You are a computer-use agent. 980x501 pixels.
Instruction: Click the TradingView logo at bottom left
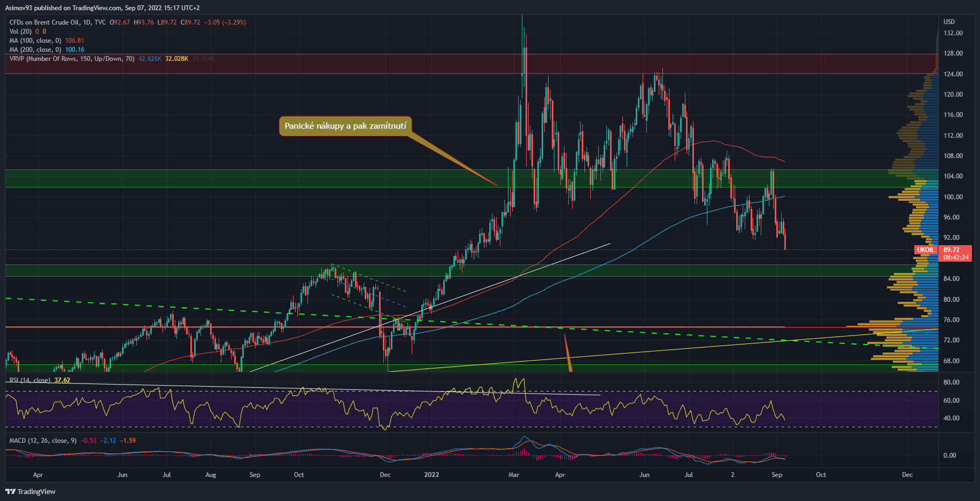pyautogui.click(x=30, y=491)
